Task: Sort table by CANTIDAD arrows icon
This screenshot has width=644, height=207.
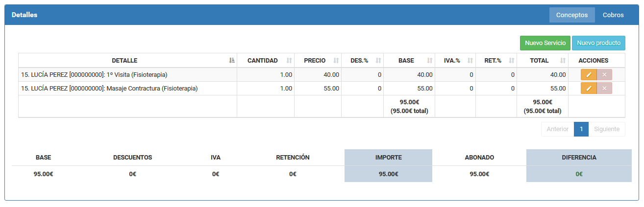Action: (x=289, y=61)
